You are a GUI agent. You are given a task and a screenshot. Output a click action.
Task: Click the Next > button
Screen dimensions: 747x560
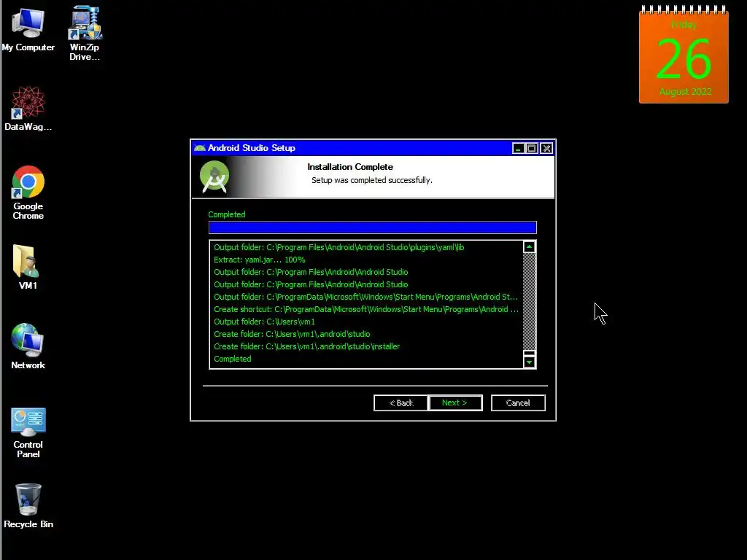455,402
